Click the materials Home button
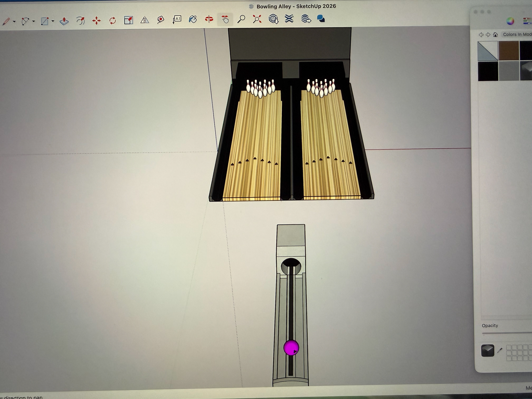The width and height of the screenshot is (532, 399). point(495,35)
